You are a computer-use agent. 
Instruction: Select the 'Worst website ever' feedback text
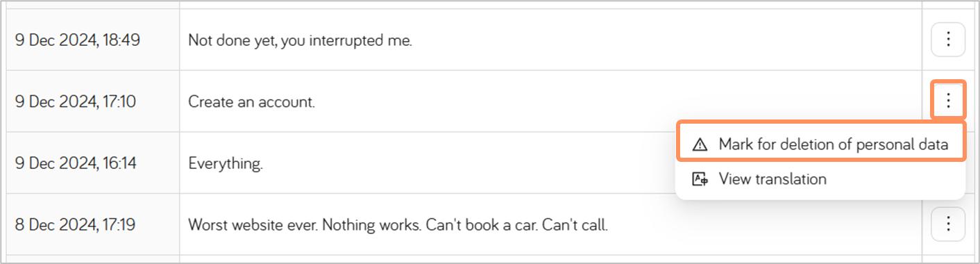tap(398, 225)
